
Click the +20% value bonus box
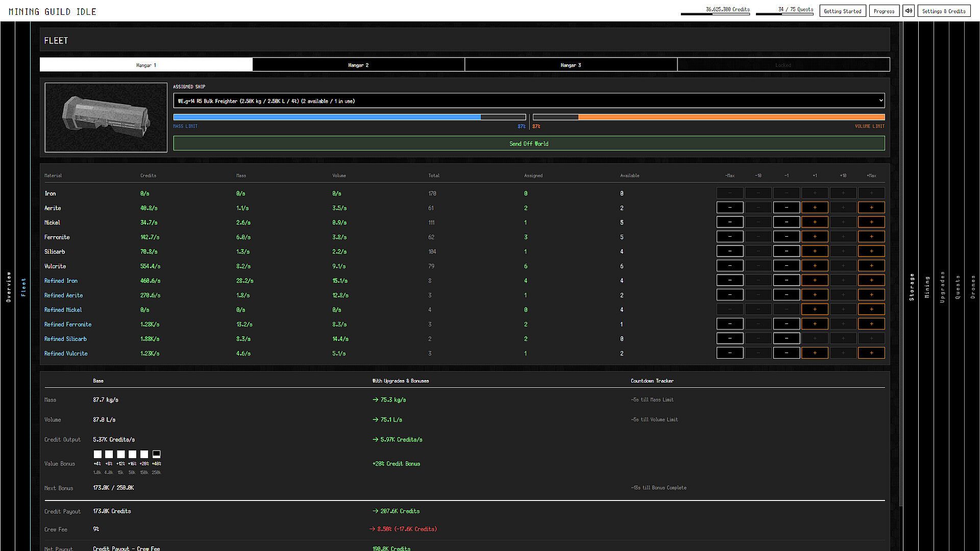[x=144, y=454]
